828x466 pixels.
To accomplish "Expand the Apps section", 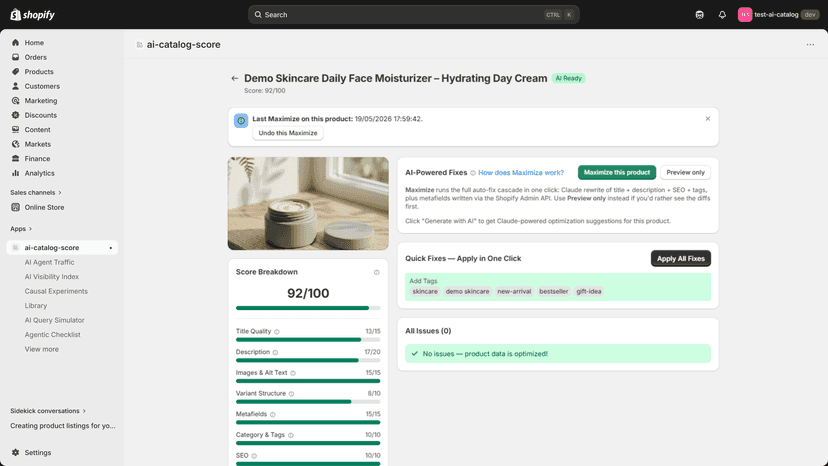I will tap(21, 229).
